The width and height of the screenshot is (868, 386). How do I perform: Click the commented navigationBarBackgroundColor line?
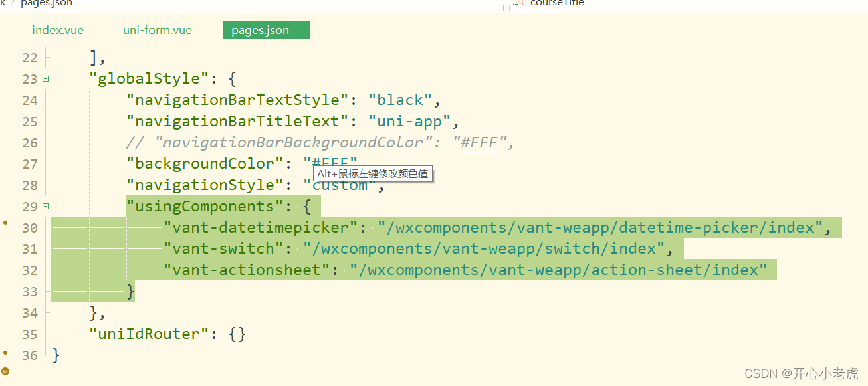pos(299,142)
